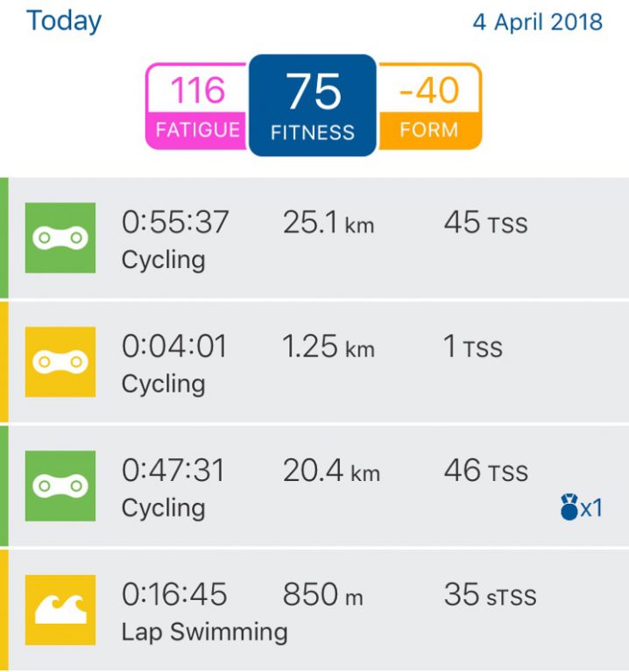Viewport: 629px width, 672px height.
Task: Tap the 1 TSS value
Action: [x=473, y=348]
